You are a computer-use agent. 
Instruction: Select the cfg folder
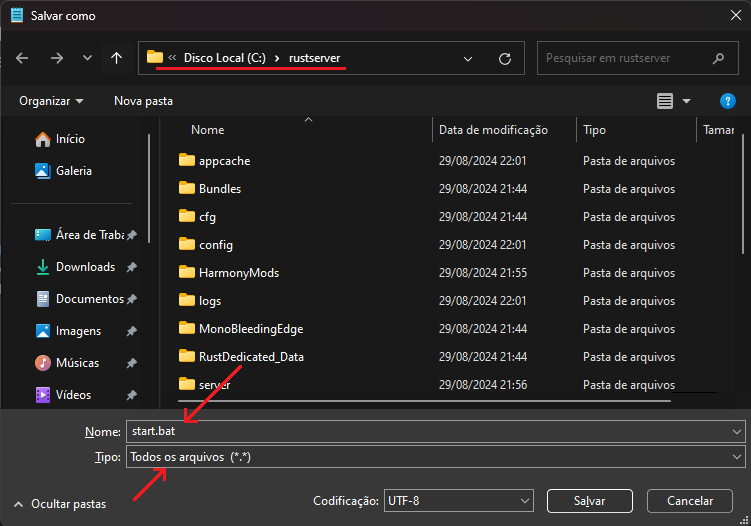tap(197, 217)
